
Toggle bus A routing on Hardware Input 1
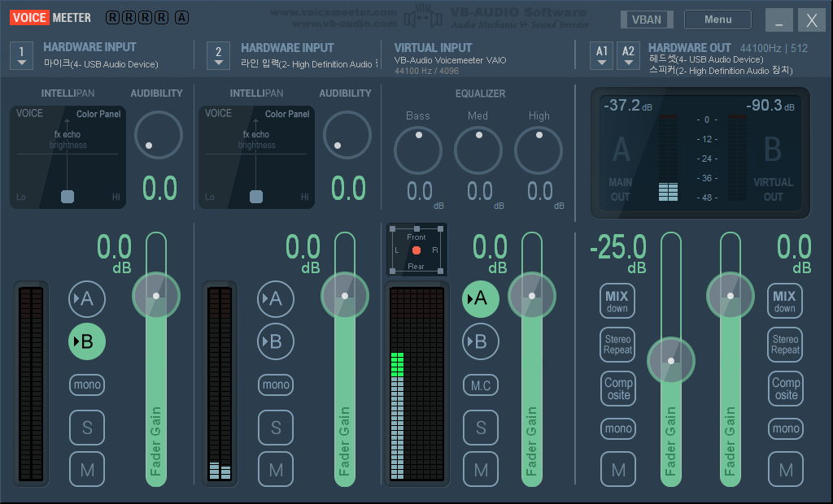coord(86,299)
